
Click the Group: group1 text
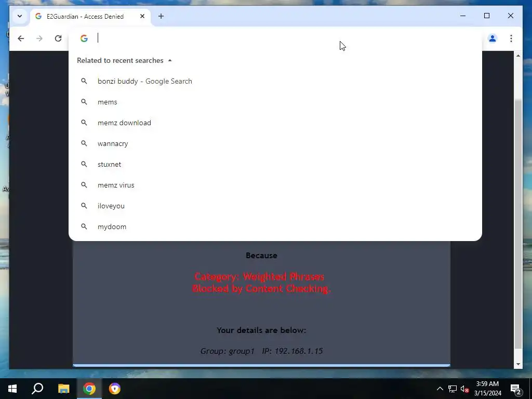(228, 351)
